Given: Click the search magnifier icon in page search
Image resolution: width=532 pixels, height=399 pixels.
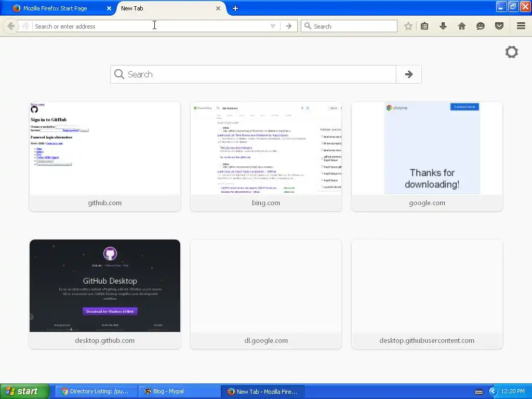Looking at the screenshot, I should pos(119,74).
